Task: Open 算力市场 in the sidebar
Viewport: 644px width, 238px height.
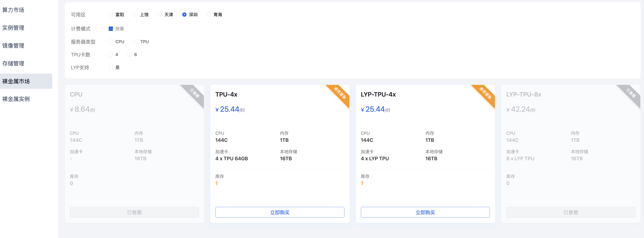Action: tap(13, 10)
